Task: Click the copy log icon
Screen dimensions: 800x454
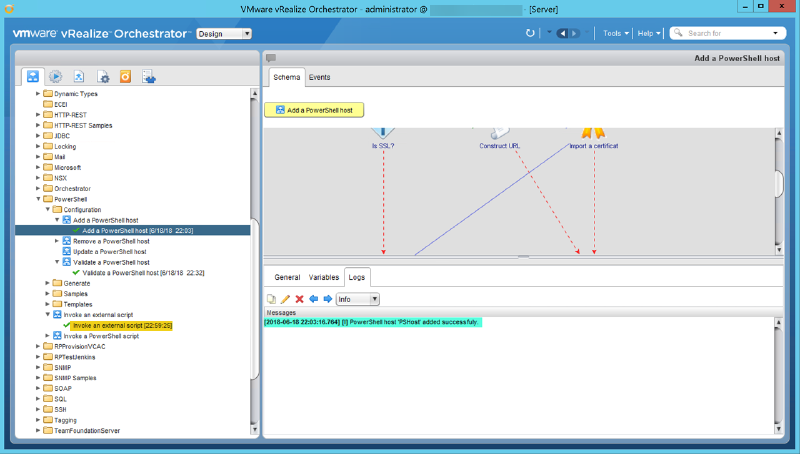Action: 271,299
